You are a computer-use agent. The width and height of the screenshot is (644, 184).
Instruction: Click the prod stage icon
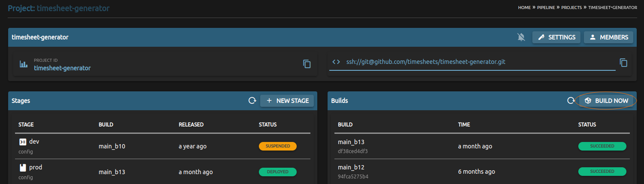23,167
